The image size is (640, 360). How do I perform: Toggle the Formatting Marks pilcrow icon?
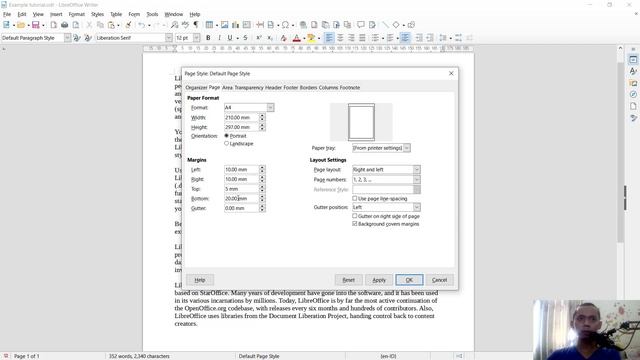click(196, 25)
